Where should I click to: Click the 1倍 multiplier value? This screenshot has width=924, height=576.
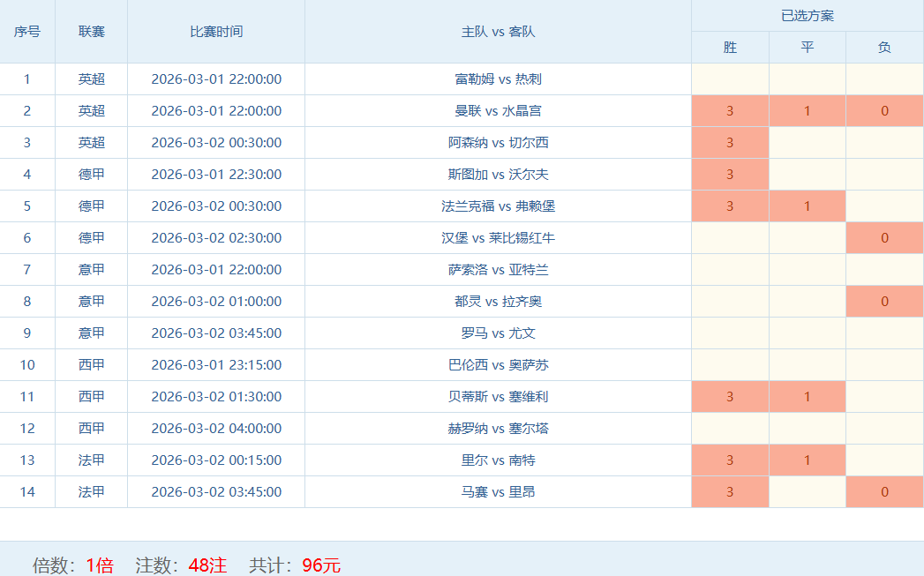[100, 565]
